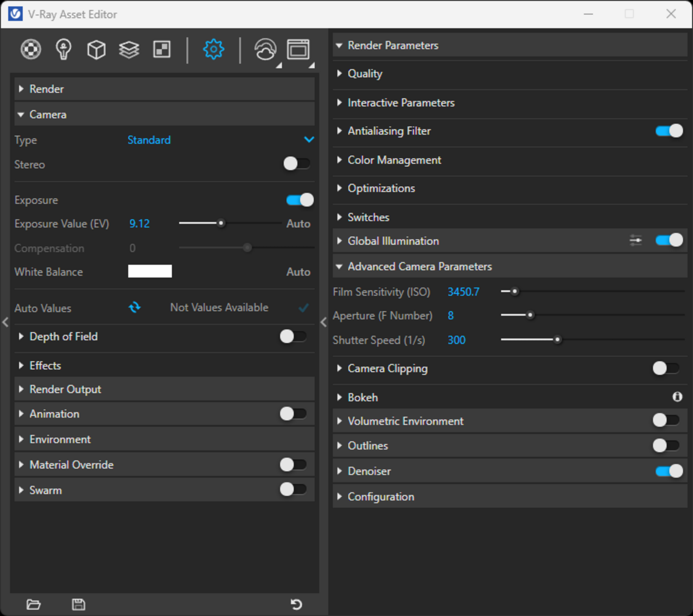Open the Render Elements layers icon
This screenshot has width=693, height=616.
(x=129, y=49)
